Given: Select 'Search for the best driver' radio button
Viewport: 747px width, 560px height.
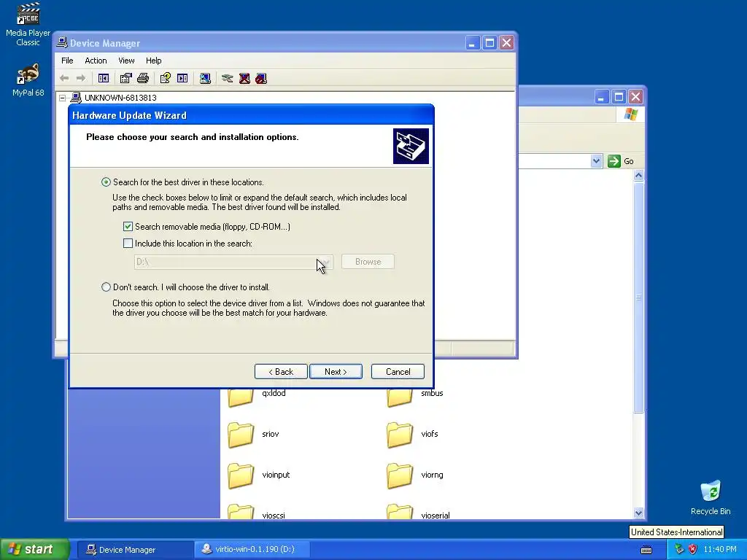Looking at the screenshot, I should click(x=106, y=182).
